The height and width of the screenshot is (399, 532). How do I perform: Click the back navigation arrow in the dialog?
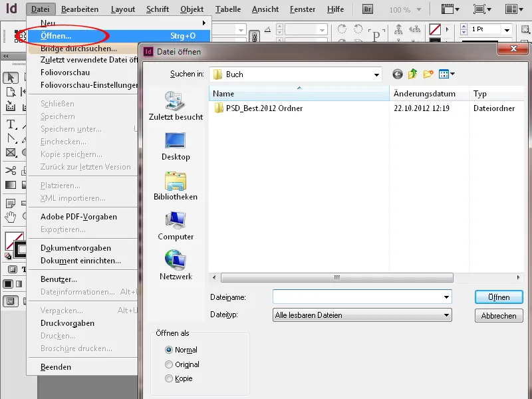click(398, 74)
